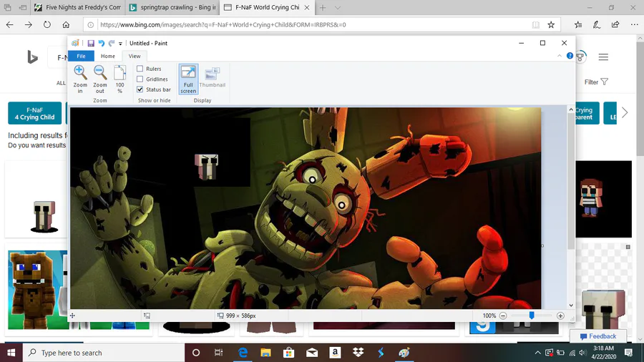
Task: Click the Thumbnail display button
Action: click(x=213, y=77)
